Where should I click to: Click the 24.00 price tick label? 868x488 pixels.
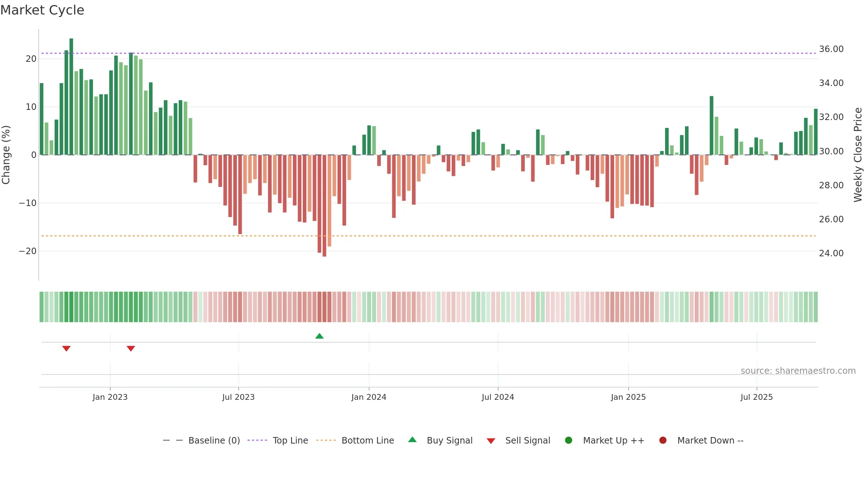(831, 253)
